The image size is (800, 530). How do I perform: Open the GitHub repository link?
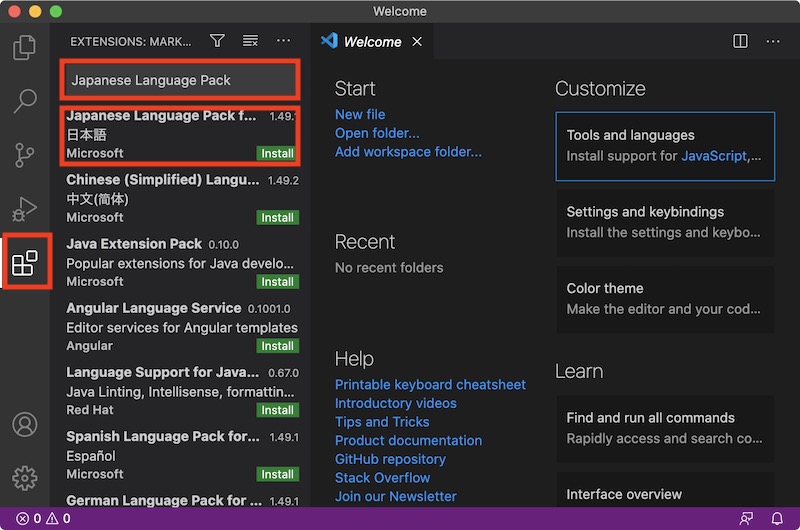[390, 459]
